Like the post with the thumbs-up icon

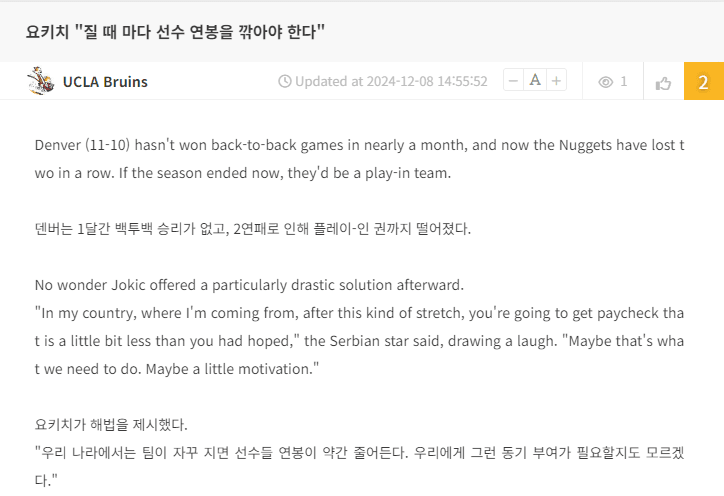point(663,82)
